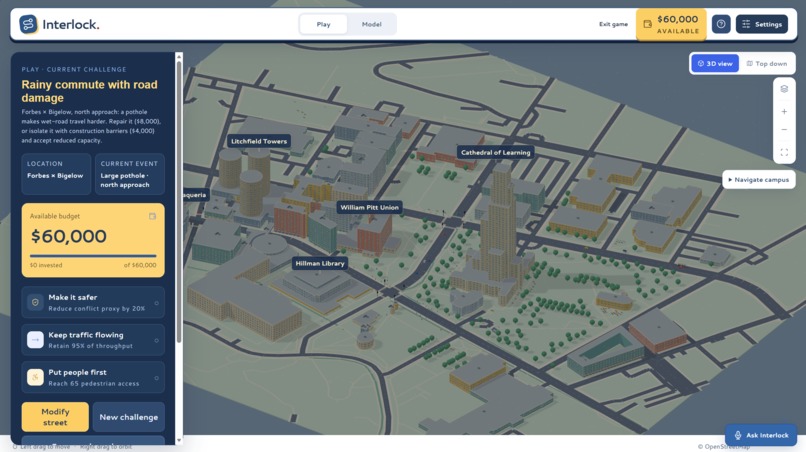Viewport: 806px width, 452px height.
Task: Click the $60,000 Available button
Action: click(x=671, y=24)
